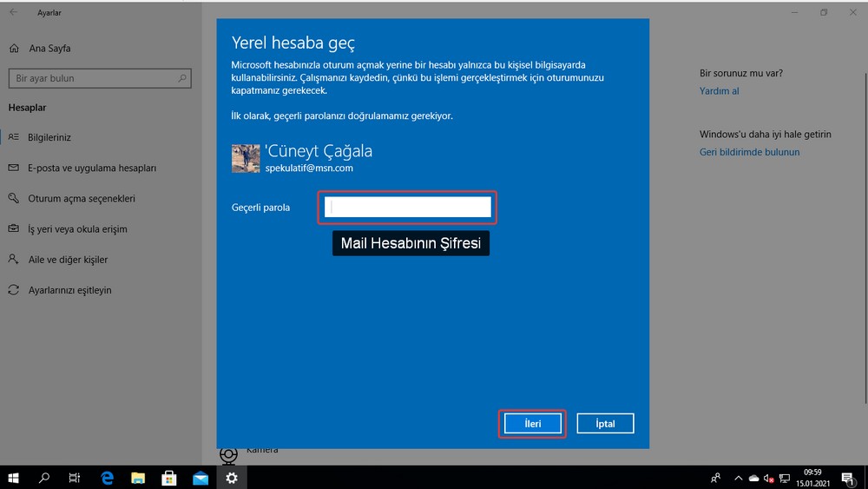The image size is (868, 489).
Task: Select Bilgileriniz in the sidebar
Action: (x=49, y=137)
